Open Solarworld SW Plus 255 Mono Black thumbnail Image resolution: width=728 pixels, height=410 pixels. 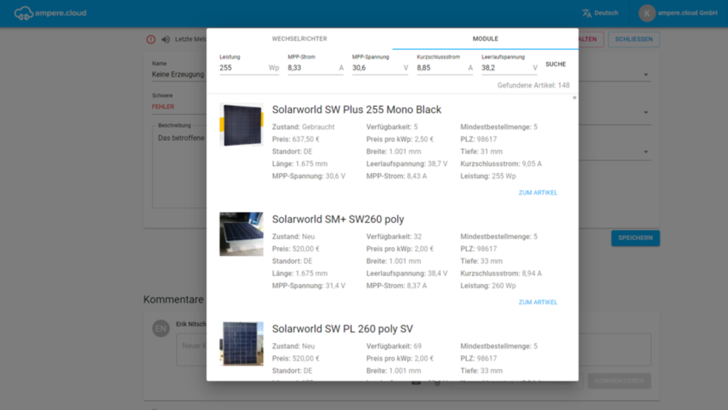point(241,125)
